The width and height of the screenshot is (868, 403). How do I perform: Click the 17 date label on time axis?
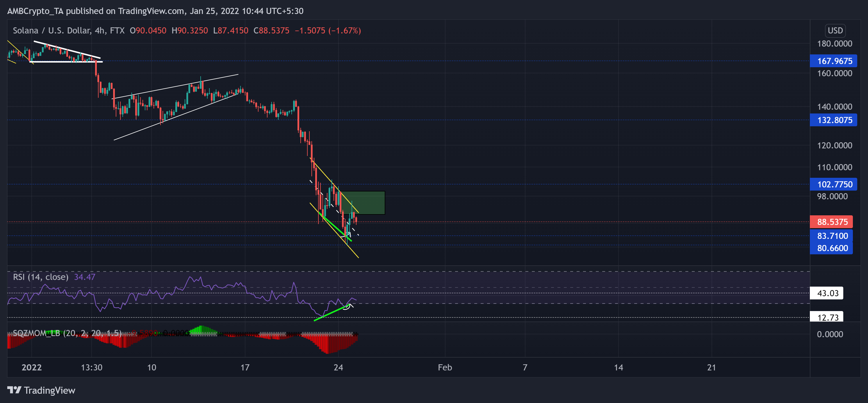(245, 367)
